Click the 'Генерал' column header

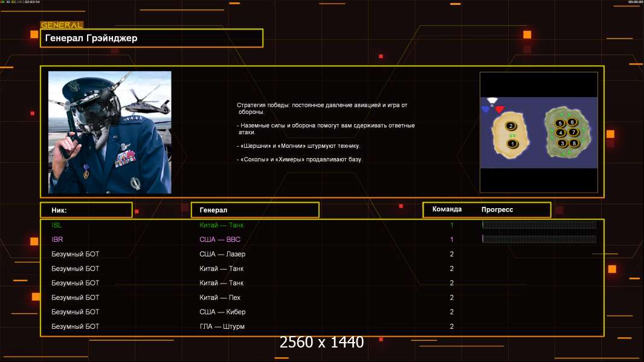tap(255, 210)
